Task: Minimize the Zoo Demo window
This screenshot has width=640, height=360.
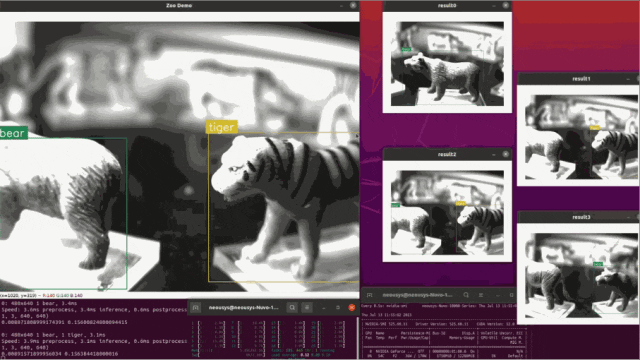Action: pyautogui.click(x=341, y=6)
